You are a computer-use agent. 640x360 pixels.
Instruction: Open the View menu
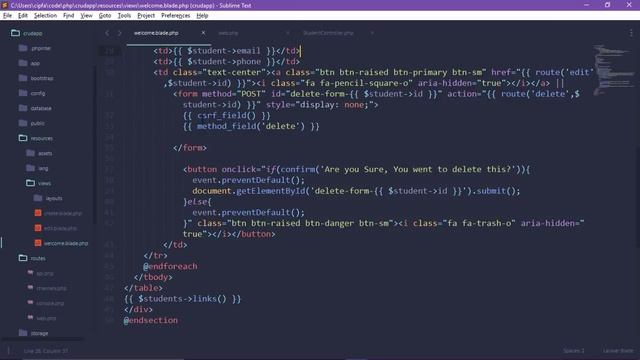pos(87,16)
